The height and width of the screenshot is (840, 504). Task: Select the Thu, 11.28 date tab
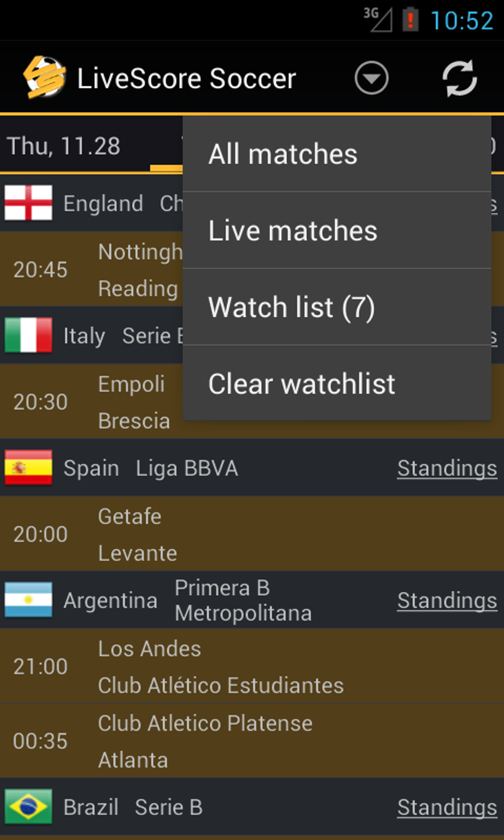pos(64,146)
